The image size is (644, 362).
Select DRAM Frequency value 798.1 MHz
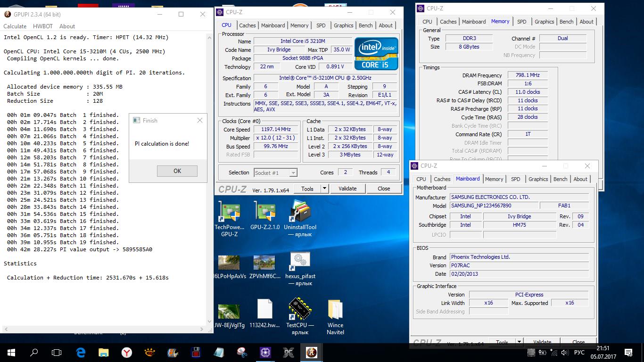528,75
